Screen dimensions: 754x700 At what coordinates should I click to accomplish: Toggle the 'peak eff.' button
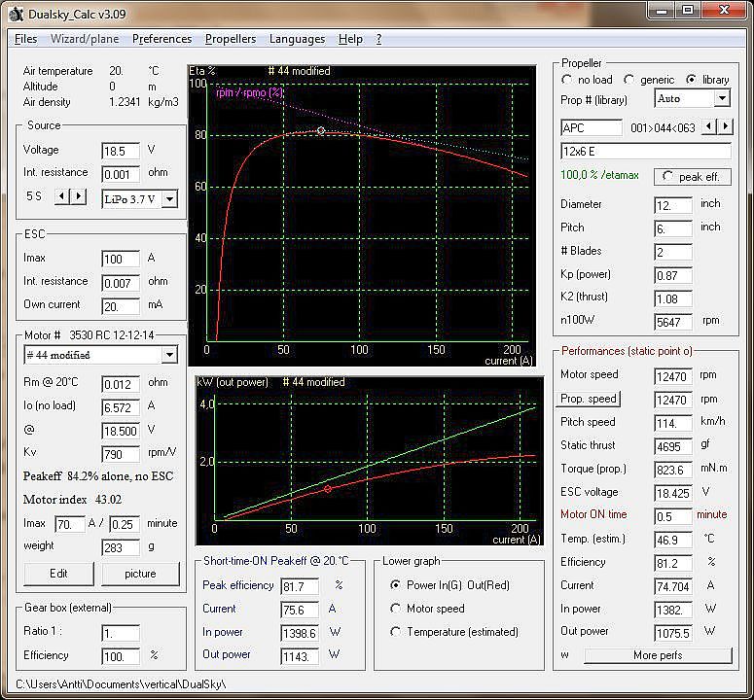point(691,177)
